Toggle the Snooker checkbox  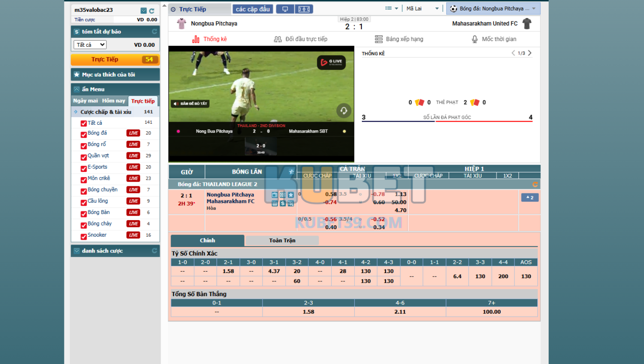tap(84, 236)
